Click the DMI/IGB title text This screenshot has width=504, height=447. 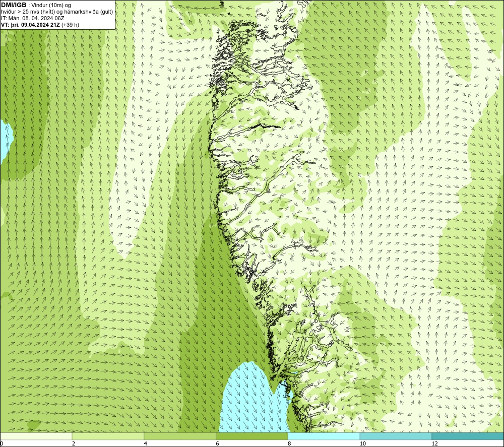coord(14,5)
